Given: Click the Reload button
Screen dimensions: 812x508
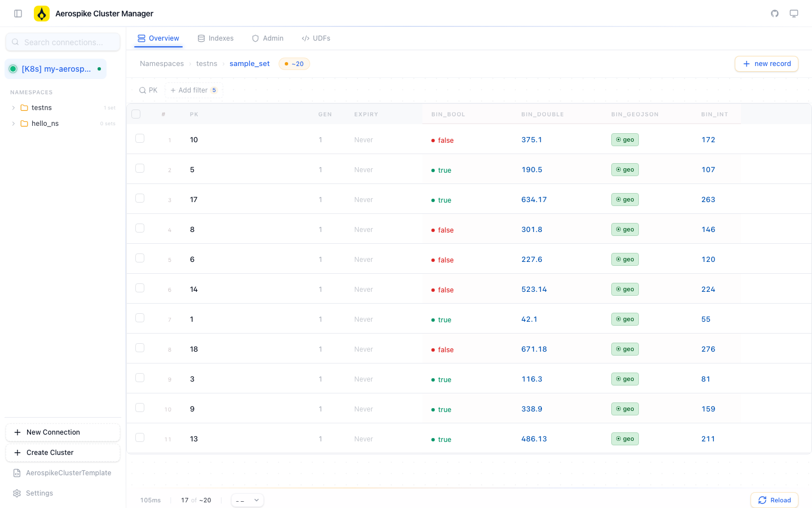Looking at the screenshot, I should coord(774,500).
